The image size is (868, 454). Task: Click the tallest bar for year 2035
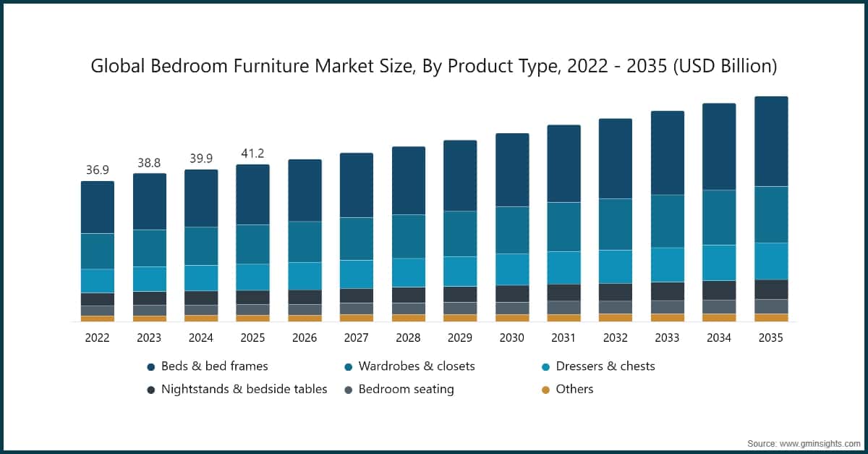click(x=770, y=210)
